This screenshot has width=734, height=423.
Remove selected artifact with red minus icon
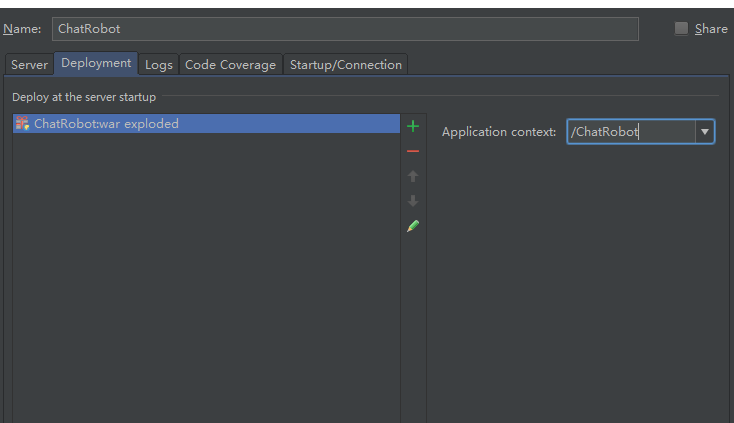[x=413, y=151]
